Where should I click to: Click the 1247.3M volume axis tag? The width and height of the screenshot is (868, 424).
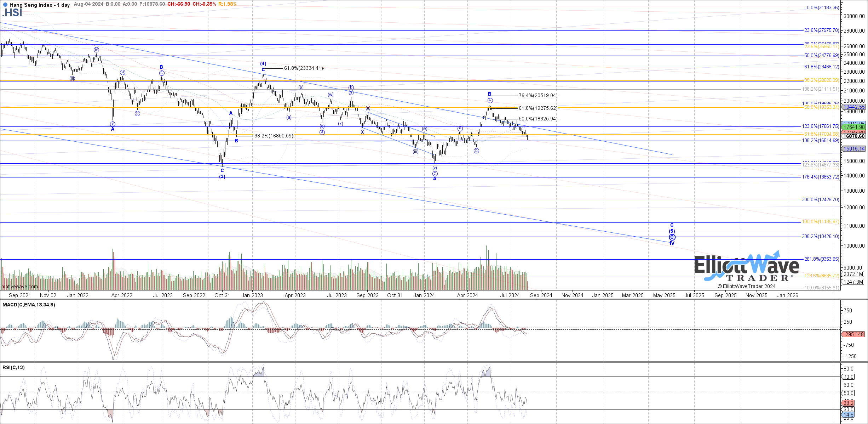(x=853, y=282)
